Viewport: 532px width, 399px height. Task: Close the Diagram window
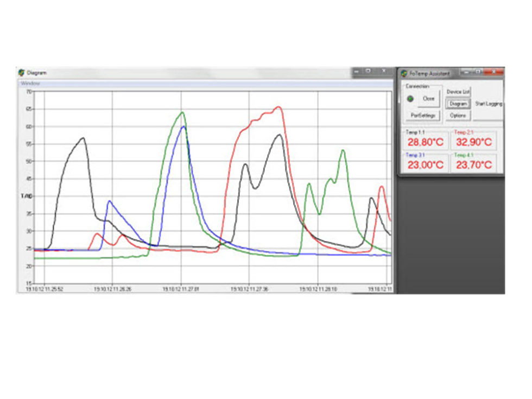[383, 71]
